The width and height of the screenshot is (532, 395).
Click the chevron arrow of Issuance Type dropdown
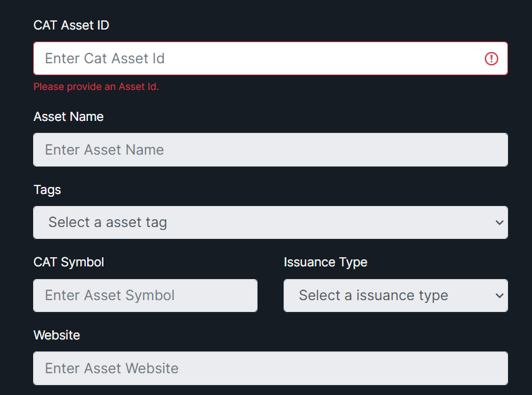coord(499,295)
